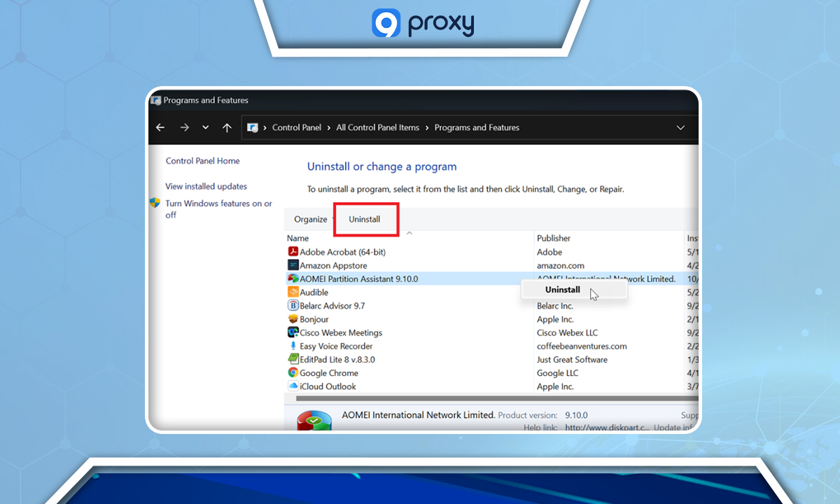Image resolution: width=840 pixels, height=504 pixels.
Task: Click the AOMEI icon in the details pane
Action: click(314, 419)
